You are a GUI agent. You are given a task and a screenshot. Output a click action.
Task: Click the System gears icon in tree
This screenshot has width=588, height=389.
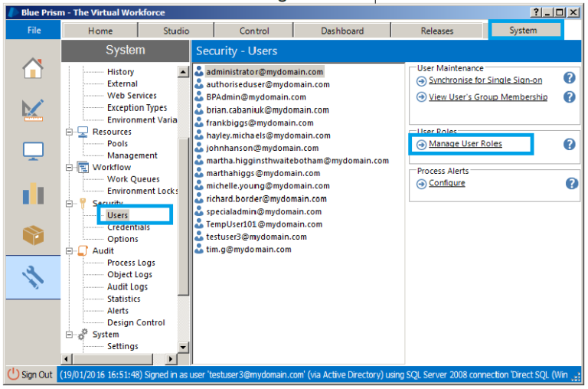click(83, 334)
